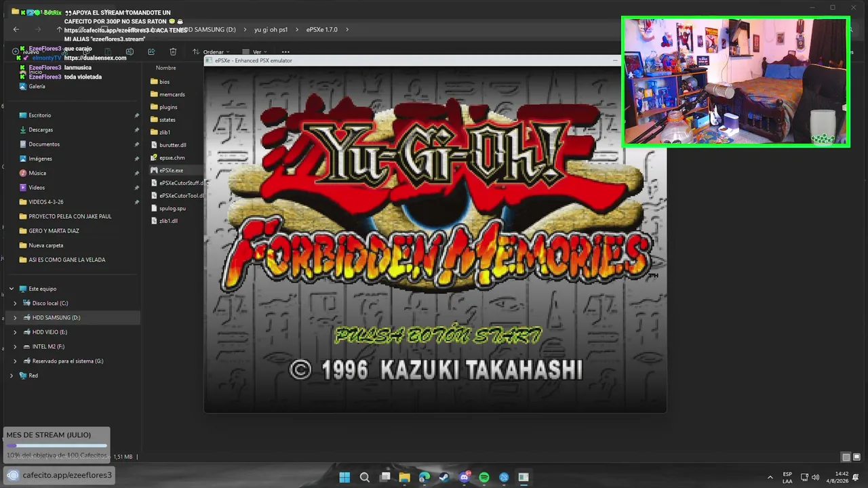868x488 pixels.
Task: Open the volume control in system tray
Action: point(815,477)
